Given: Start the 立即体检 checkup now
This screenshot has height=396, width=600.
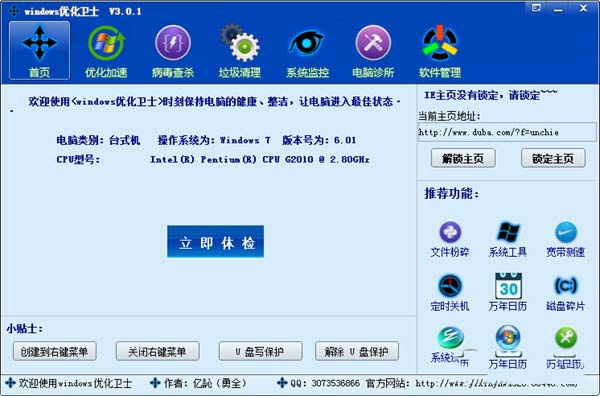Looking at the screenshot, I should click(x=215, y=242).
